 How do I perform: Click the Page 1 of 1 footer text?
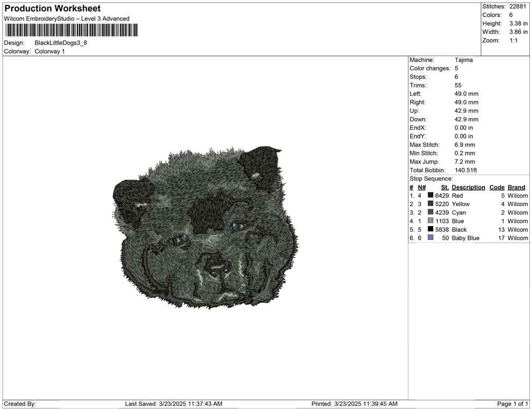click(x=512, y=404)
